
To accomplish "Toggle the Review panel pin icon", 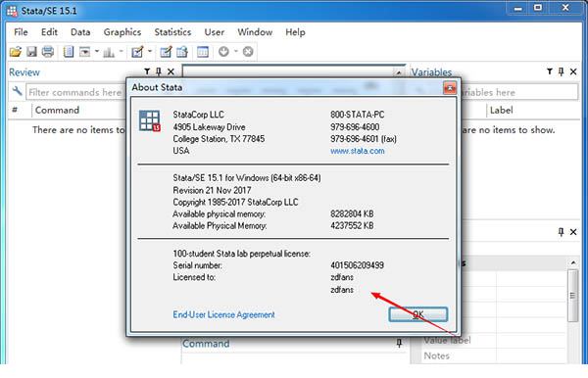I will click(x=159, y=71).
